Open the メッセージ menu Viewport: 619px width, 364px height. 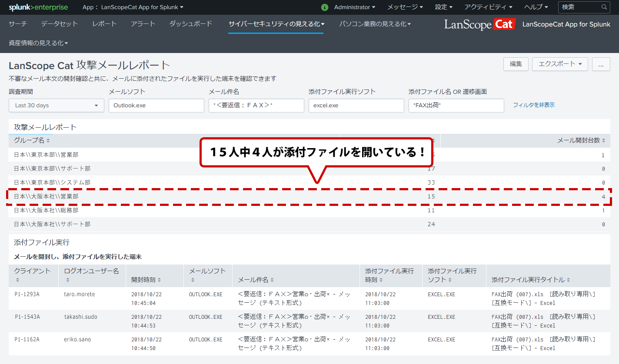[405, 7]
